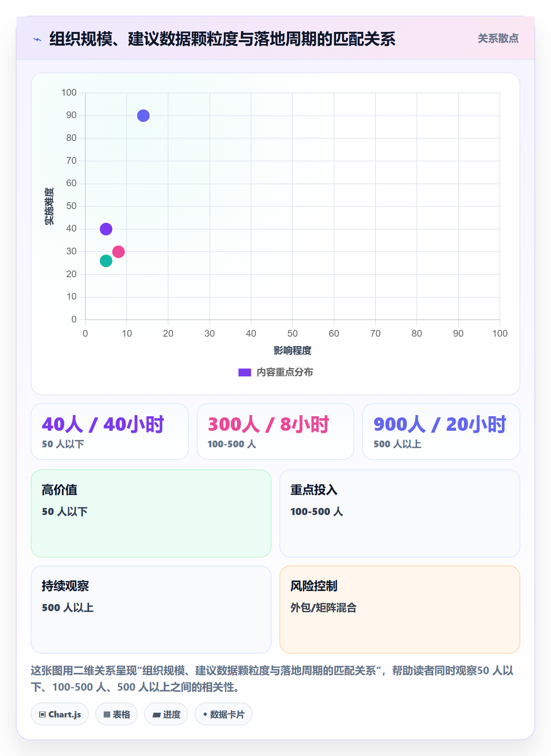Click the chart title 组织规模 heading
Screen dimensions: 551x756
pos(222,39)
